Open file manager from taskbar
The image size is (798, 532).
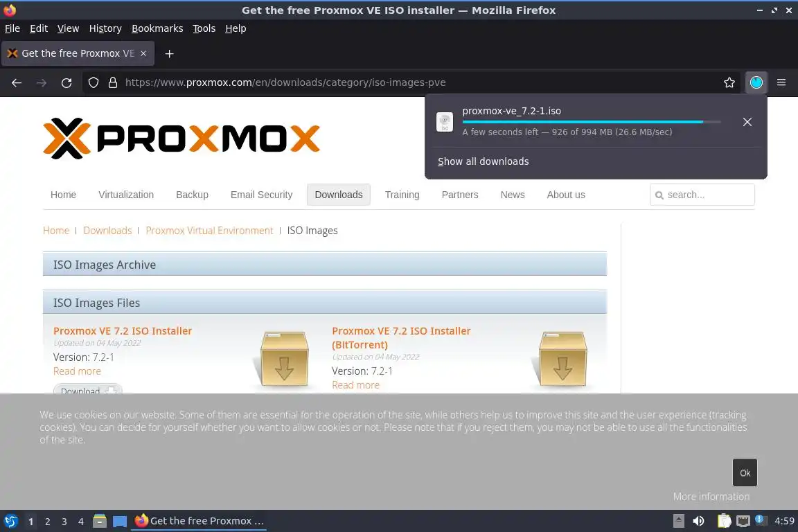pyautogui.click(x=100, y=521)
